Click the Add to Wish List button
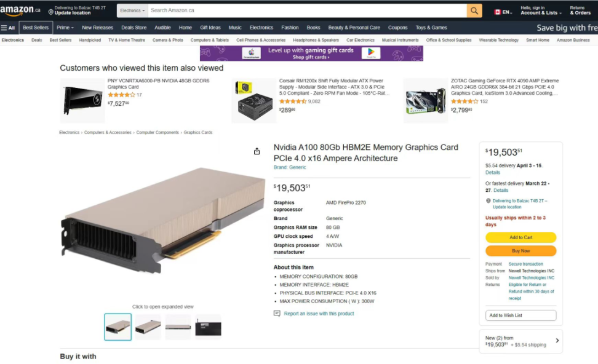Viewport: 598px width, 364px height. click(520, 315)
